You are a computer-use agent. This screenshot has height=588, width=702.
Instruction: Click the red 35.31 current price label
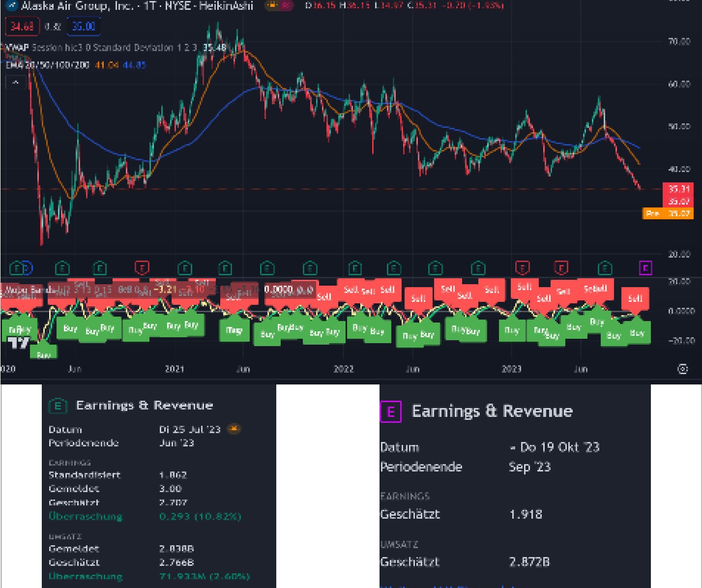pyautogui.click(x=678, y=189)
